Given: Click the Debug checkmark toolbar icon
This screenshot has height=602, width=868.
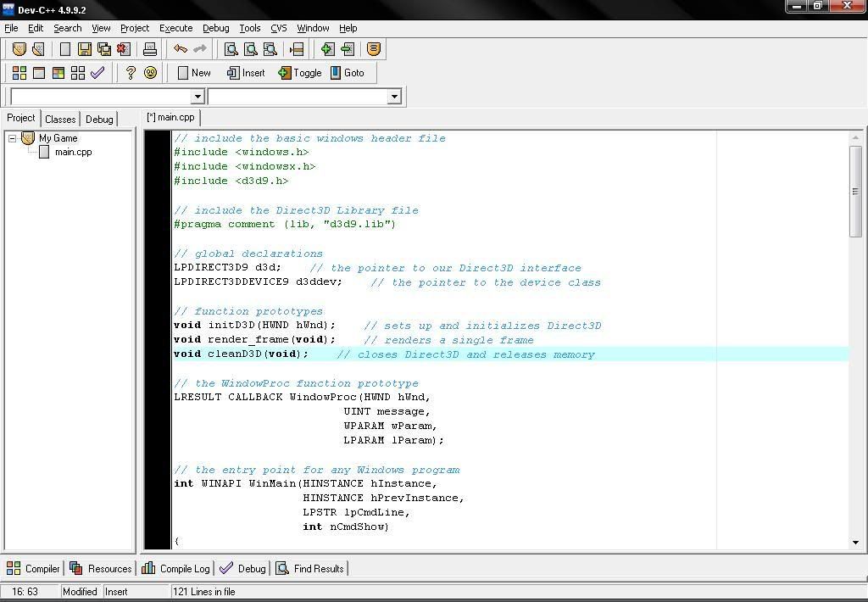Looking at the screenshot, I should tap(97, 73).
